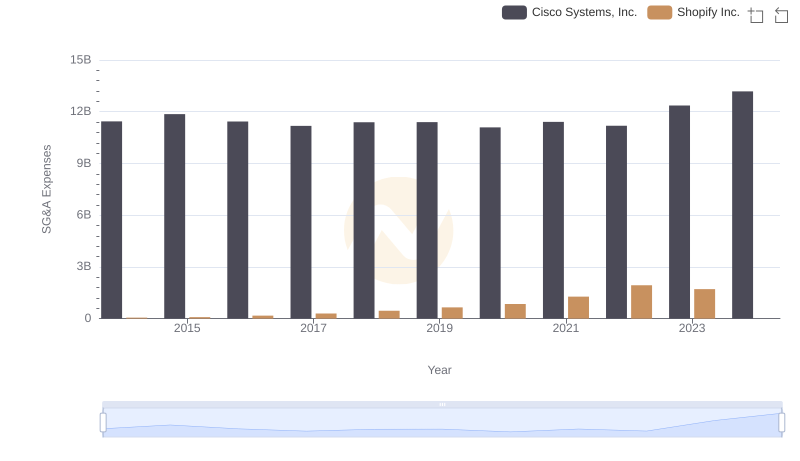Click the 2015 x-axis label

click(x=187, y=328)
